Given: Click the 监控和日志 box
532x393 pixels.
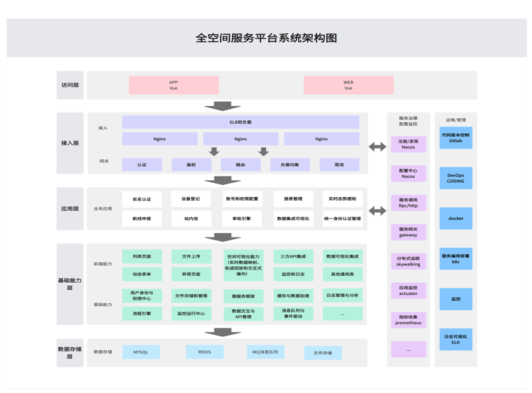Looking at the screenshot, I should tap(293, 274).
